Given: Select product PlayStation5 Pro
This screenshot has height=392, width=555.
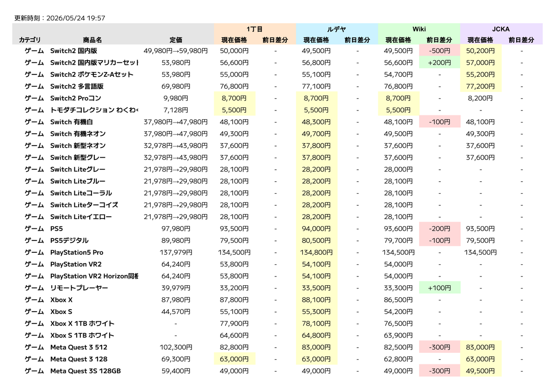Looking at the screenshot, I should tap(77, 252).
